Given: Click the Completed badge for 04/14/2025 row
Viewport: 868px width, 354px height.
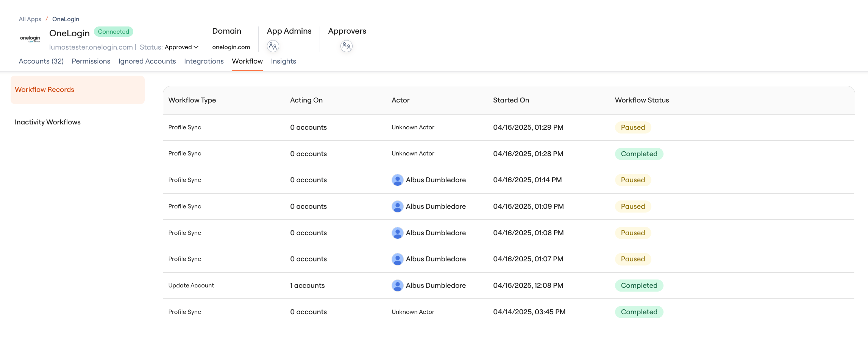Looking at the screenshot, I should (x=639, y=312).
